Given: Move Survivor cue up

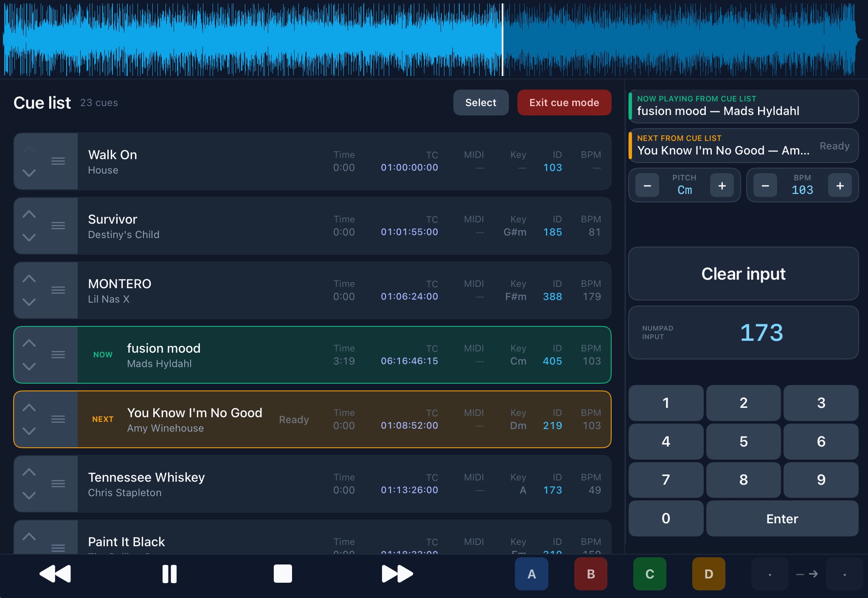Looking at the screenshot, I should click(29, 213).
